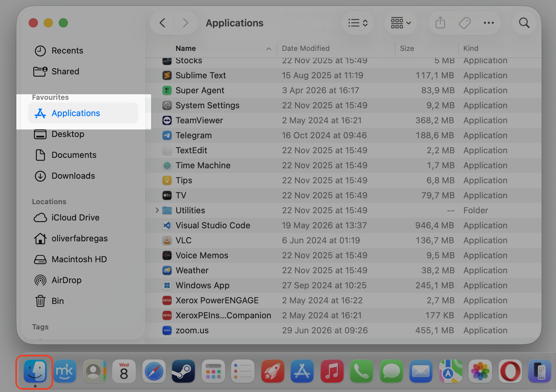Launch Opera from the Dock
556x392 pixels.
pos(510,371)
